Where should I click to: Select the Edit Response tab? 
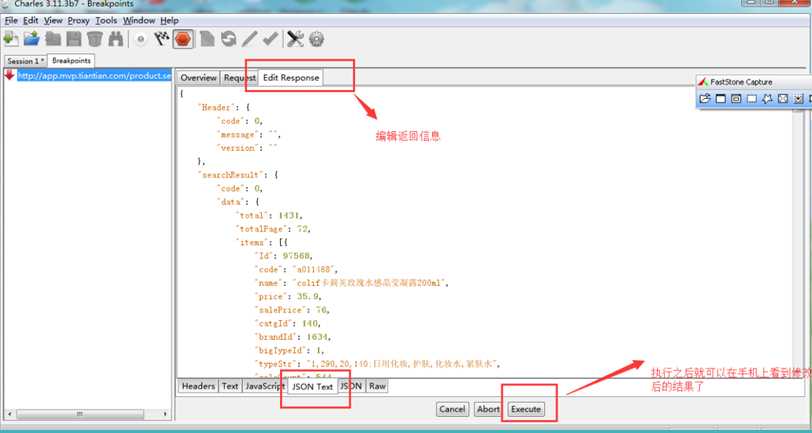[291, 77]
